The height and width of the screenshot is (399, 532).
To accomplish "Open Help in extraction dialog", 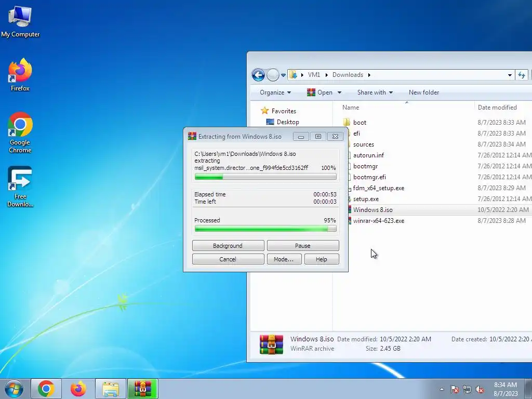I will 322,259.
